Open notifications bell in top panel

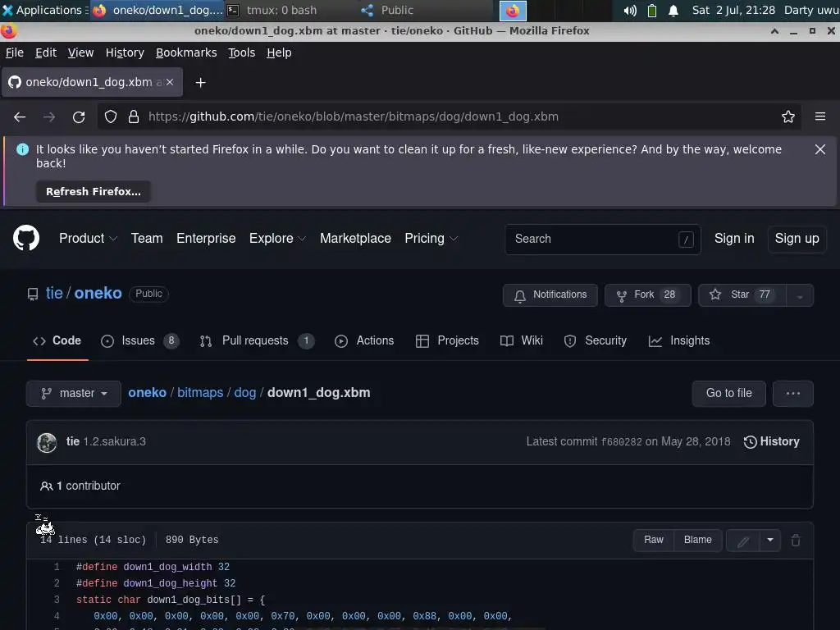[673, 10]
